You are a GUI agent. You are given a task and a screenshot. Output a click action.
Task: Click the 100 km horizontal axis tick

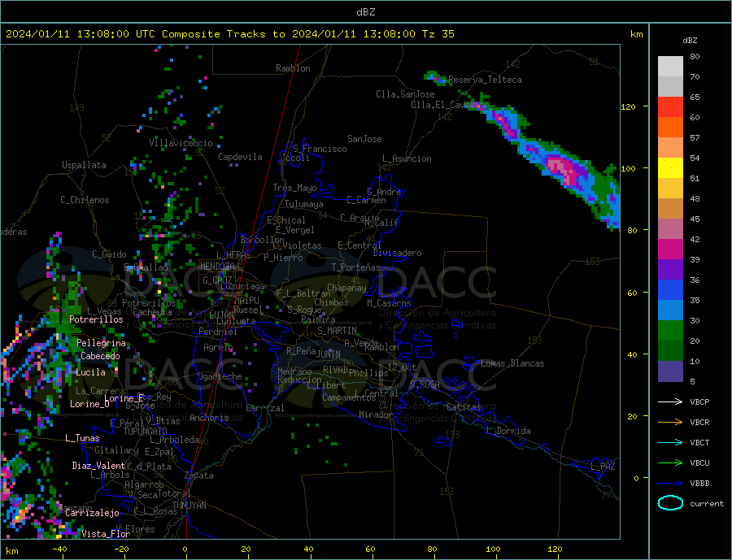click(x=493, y=549)
